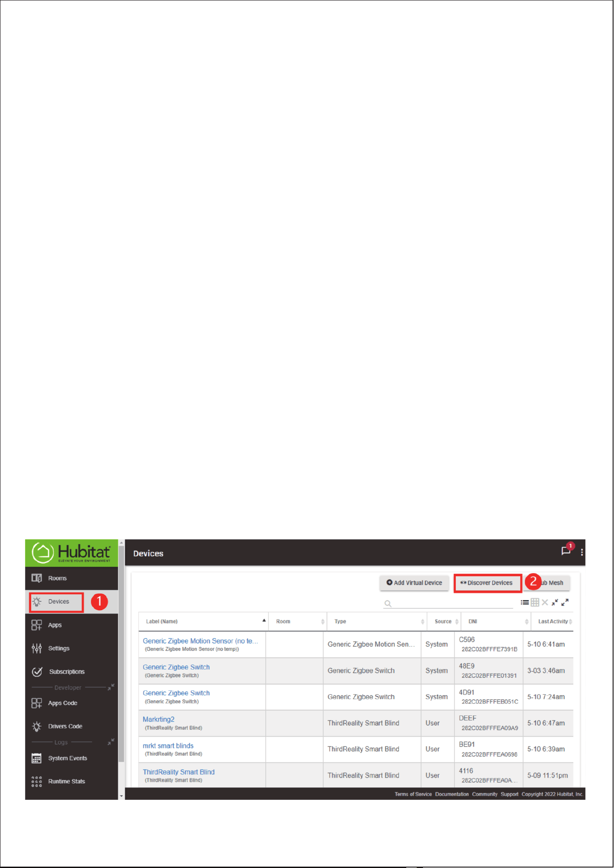
Task: Select the cell reading 5-10 6:41am
Action: point(546,645)
